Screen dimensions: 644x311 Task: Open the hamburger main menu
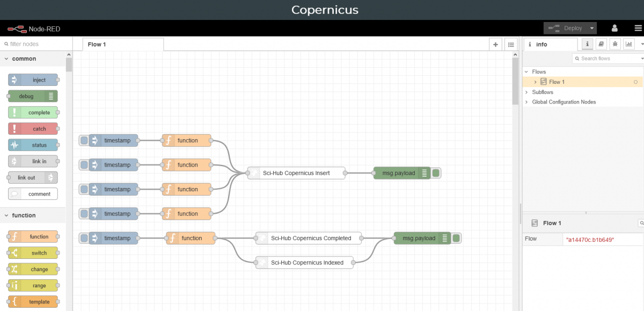click(x=638, y=28)
